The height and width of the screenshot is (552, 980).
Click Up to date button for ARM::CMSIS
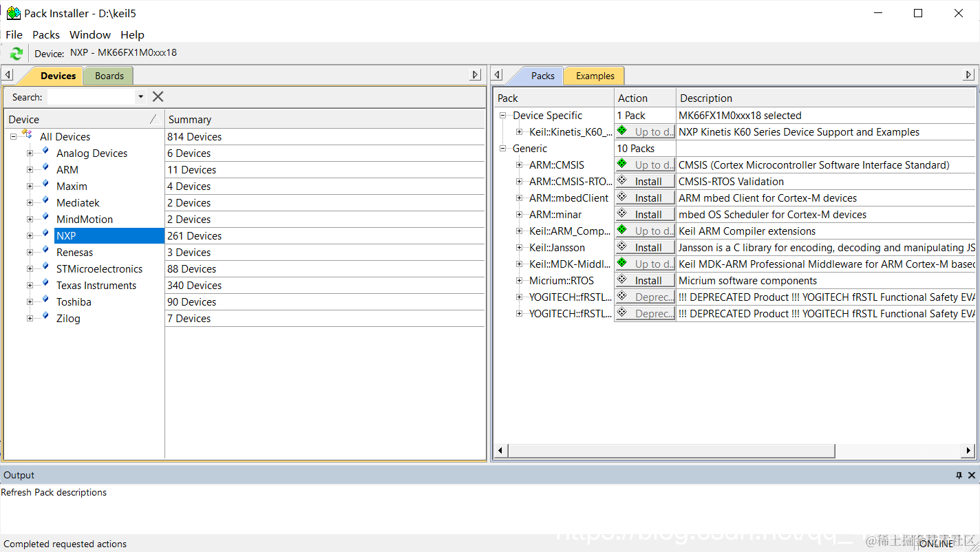pos(645,165)
